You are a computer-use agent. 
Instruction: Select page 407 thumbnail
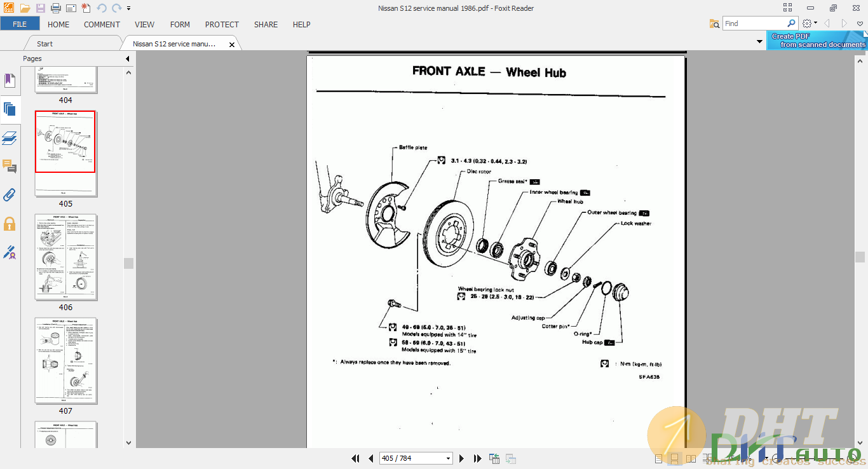coord(65,361)
